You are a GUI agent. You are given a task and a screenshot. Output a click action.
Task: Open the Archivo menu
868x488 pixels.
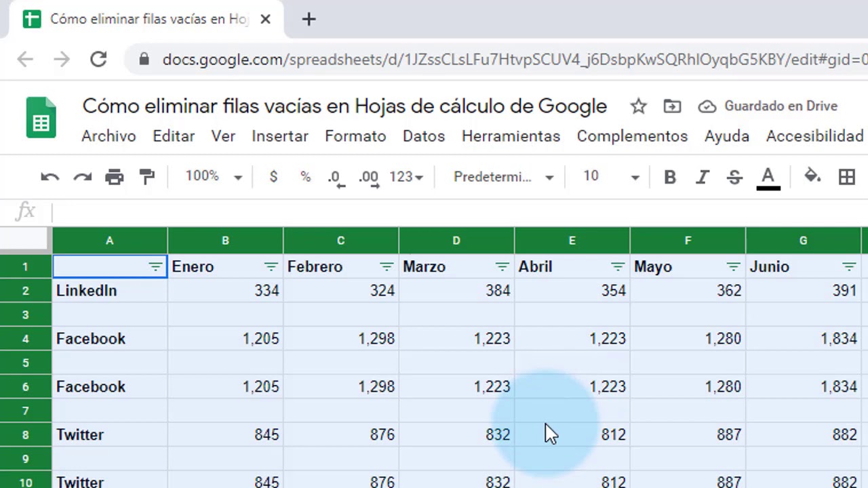pos(108,136)
